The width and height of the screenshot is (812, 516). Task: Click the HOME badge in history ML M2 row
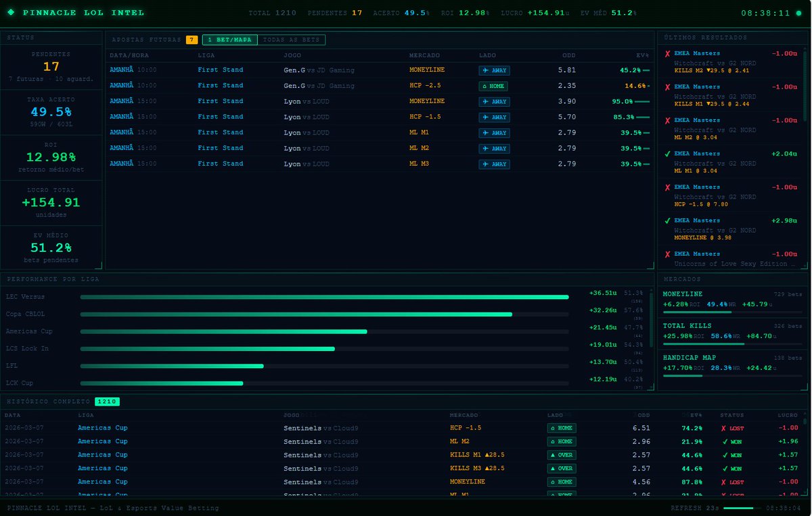[x=562, y=442]
